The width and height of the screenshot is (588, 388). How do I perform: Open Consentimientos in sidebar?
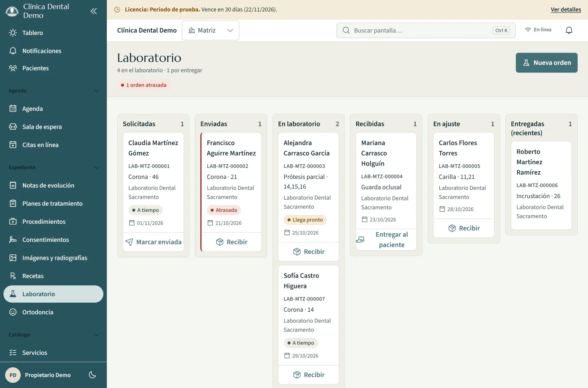53,240
